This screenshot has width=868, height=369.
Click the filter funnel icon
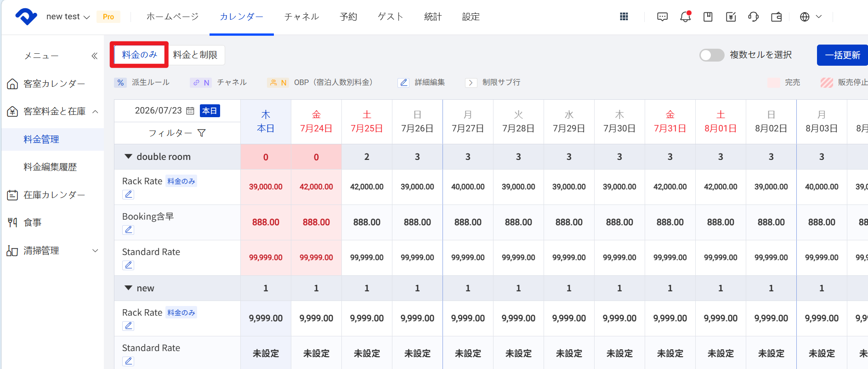(201, 133)
